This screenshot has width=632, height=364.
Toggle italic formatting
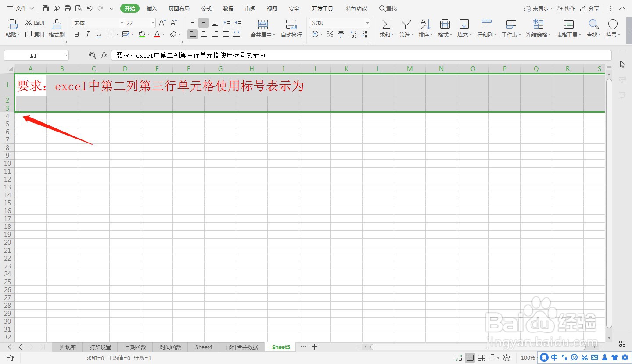[x=88, y=34]
